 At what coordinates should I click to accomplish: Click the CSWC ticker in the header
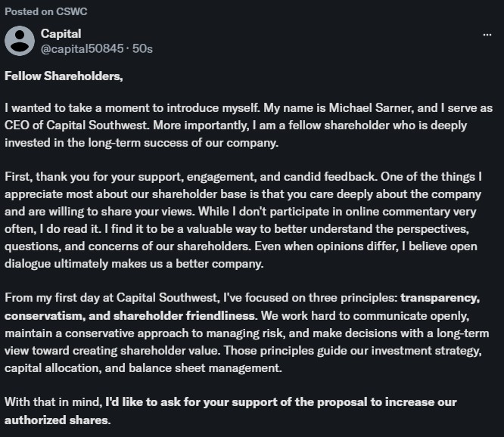click(x=71, y=11)
